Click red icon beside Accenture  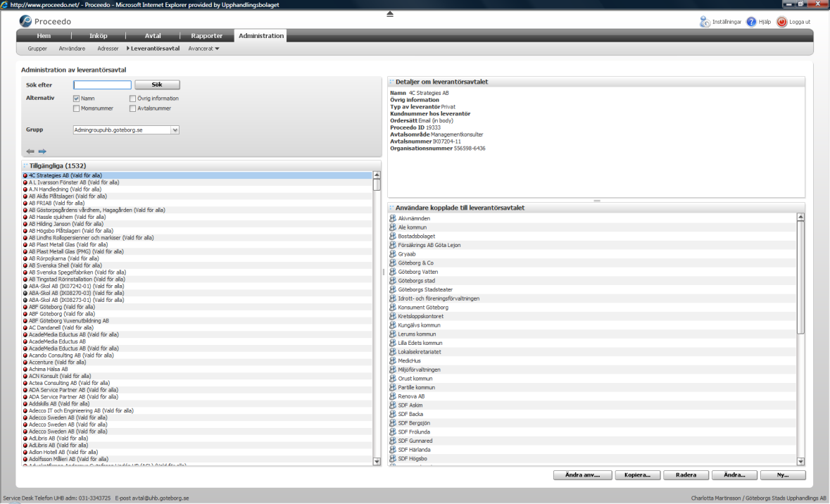[x=25, y=363]
